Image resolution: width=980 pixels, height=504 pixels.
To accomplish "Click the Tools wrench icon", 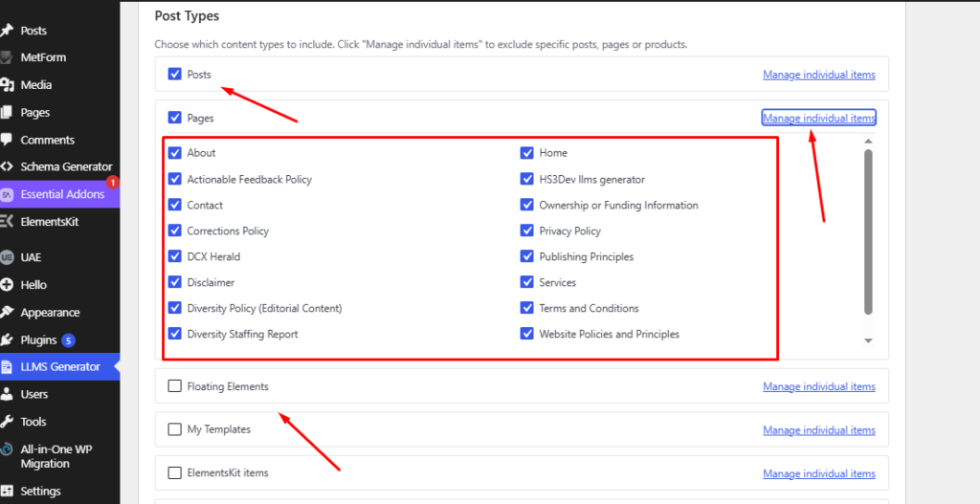I will coord(7,422).
